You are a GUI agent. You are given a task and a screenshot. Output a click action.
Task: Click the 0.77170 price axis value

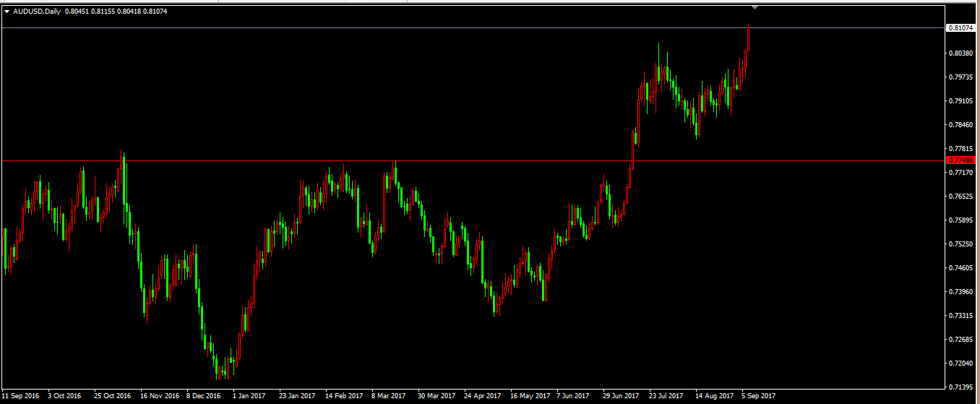tap(960, 173)
